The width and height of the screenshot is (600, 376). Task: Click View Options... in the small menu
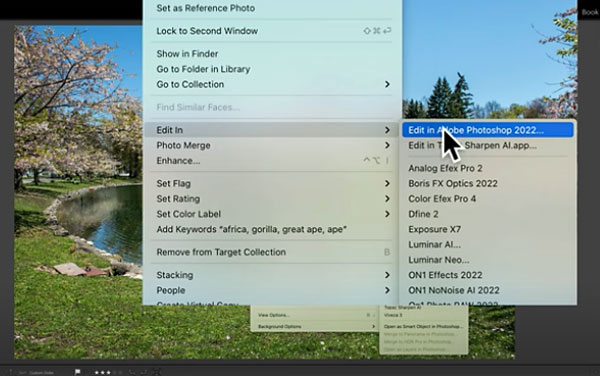(315, 315)
